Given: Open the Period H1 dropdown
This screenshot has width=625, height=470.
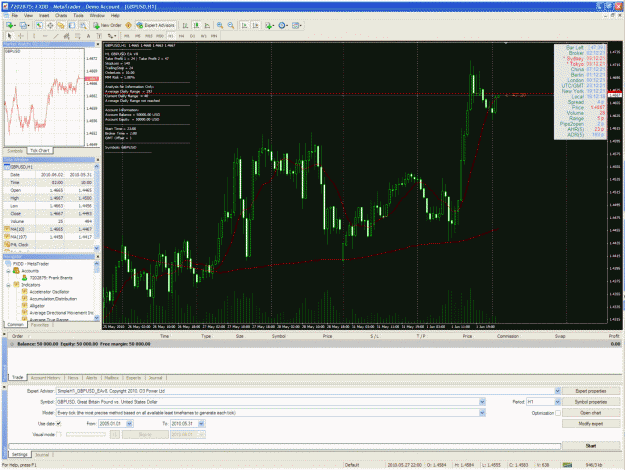Looking at the screenshot, I should click(x=557, y=402).
